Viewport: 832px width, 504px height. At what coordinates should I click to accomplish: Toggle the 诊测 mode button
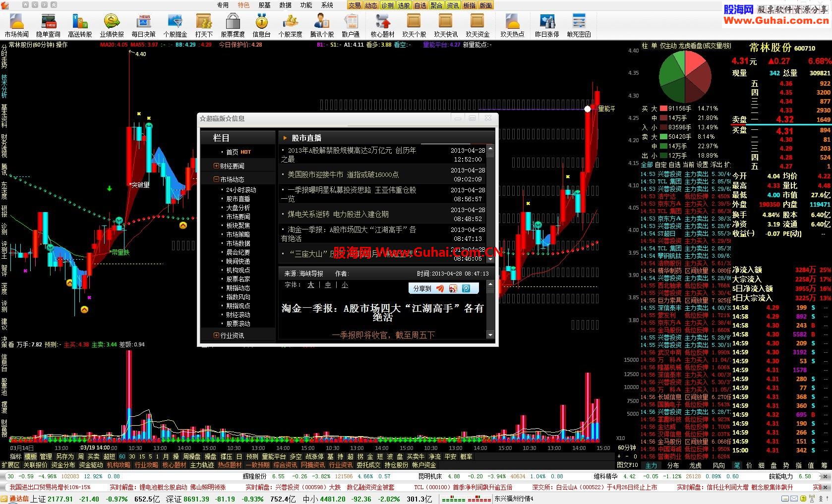(387, 5)
